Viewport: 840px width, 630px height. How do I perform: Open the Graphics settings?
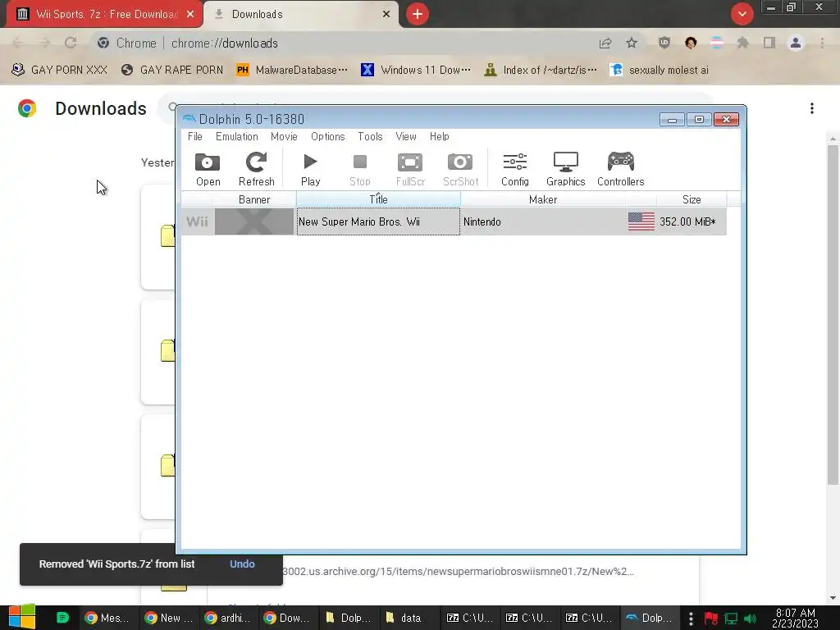(x=566, y=169)
